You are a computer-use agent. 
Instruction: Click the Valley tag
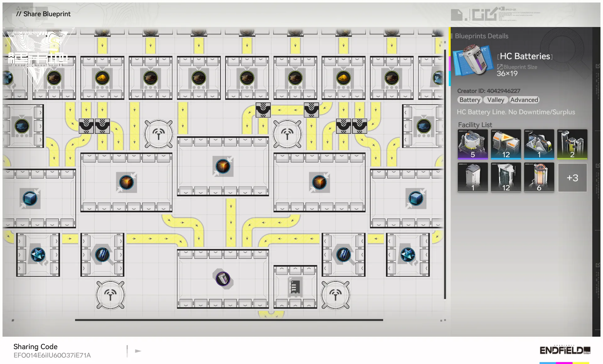coord(495,100)
